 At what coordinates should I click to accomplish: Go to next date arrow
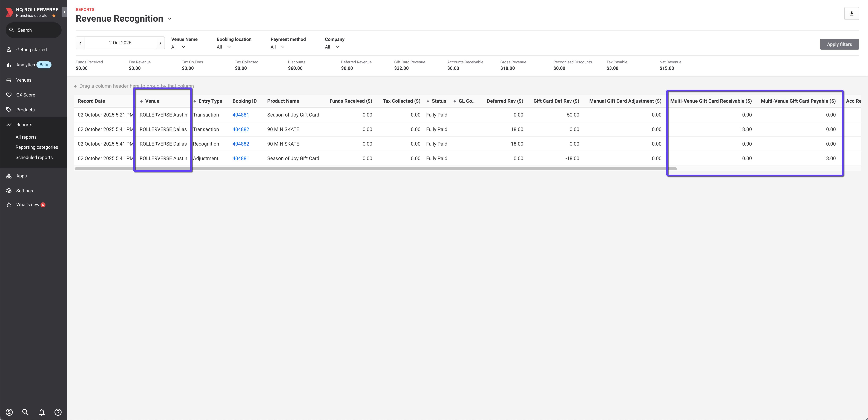[160, 43]
